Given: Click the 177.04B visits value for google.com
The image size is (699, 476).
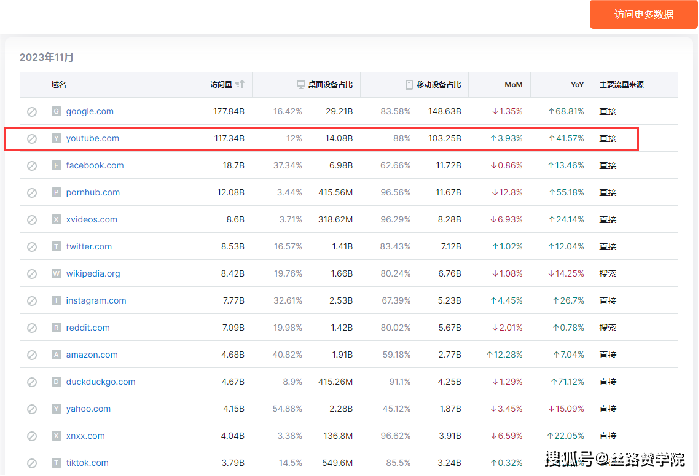Looking at the screenshot, I should 229,111.
